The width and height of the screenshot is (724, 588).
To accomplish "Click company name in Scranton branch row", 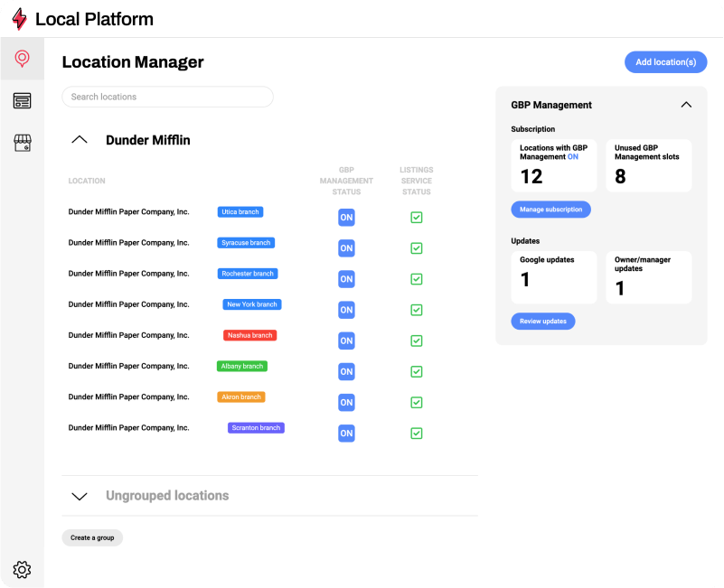I will point(129,428).
